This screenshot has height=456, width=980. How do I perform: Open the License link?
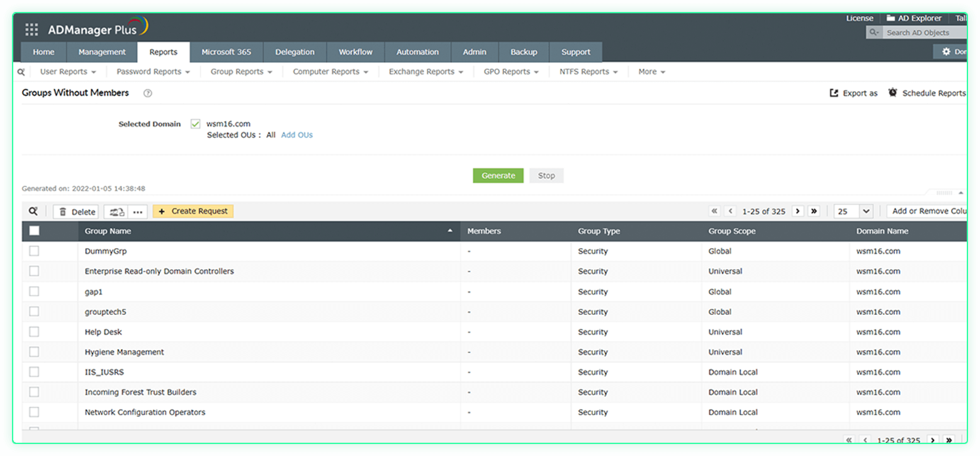tap(860, 18)
